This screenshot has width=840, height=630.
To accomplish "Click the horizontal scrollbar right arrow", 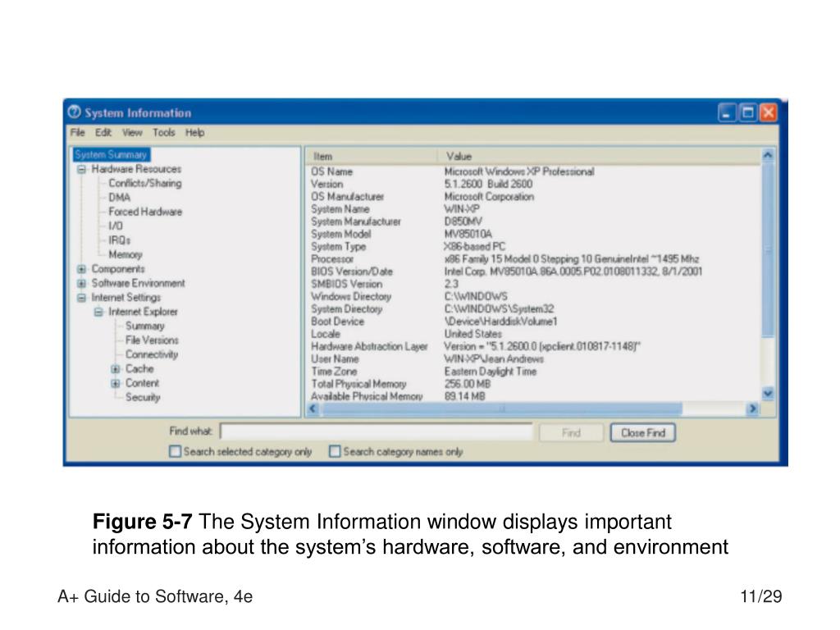I will [753, 409].
